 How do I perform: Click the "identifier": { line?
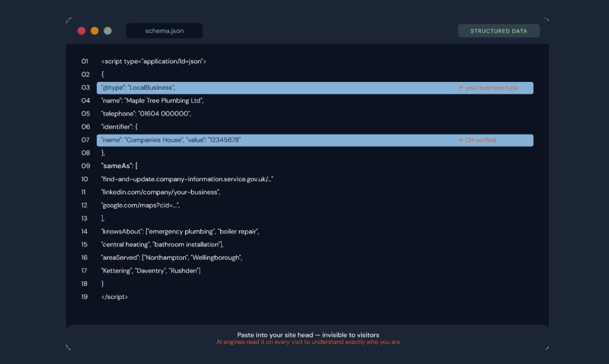(x=119, y=127)
